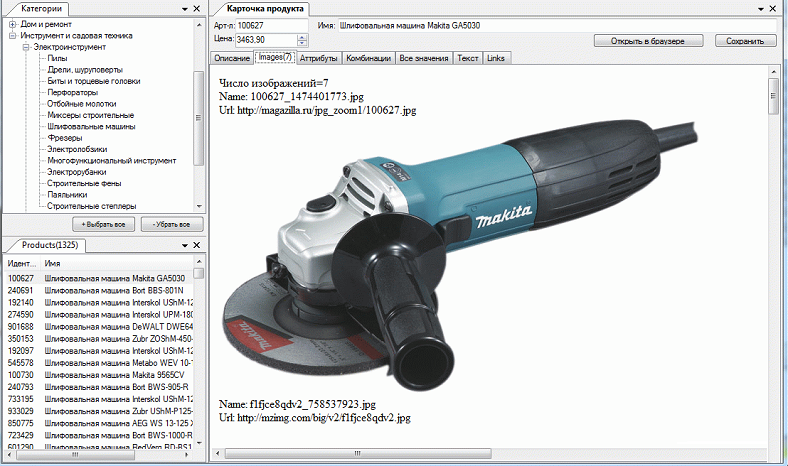Viewport: 788px width, 466px height.
Task: Open the Атрибуты tab
Action: 319,58
